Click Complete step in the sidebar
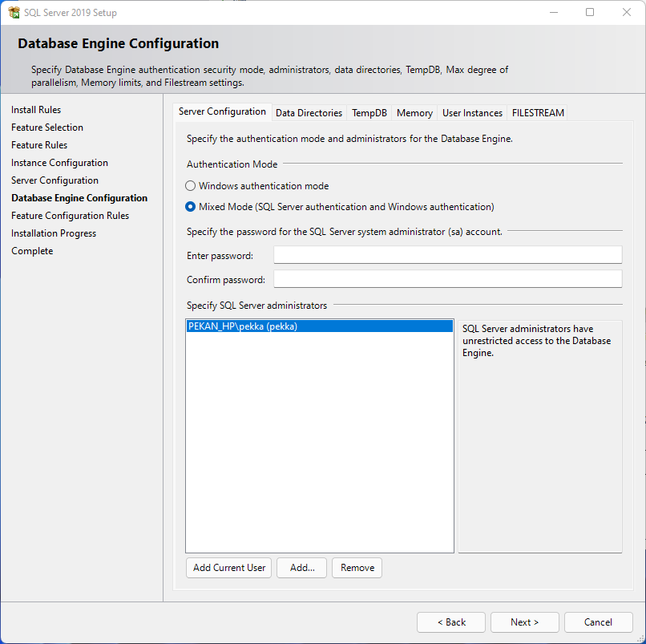 (x=32, y=251)
